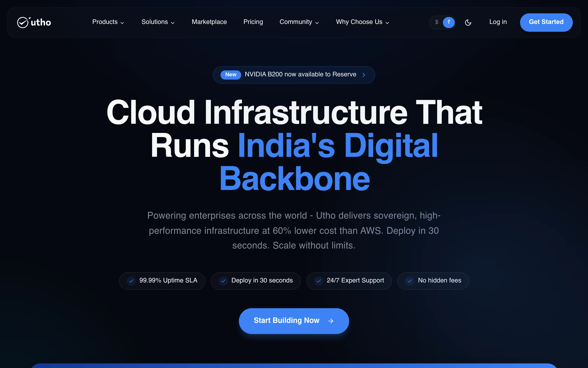Image resolution: width=588 pixels, height=368 pixels.
Task: Click the No hidden fees text
Action: pos(440,281)
